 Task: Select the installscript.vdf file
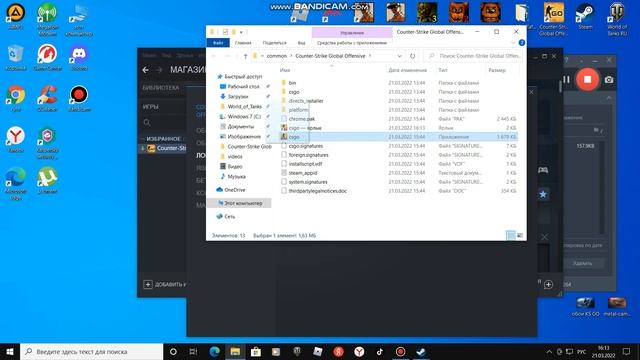[x=305, y=164]
